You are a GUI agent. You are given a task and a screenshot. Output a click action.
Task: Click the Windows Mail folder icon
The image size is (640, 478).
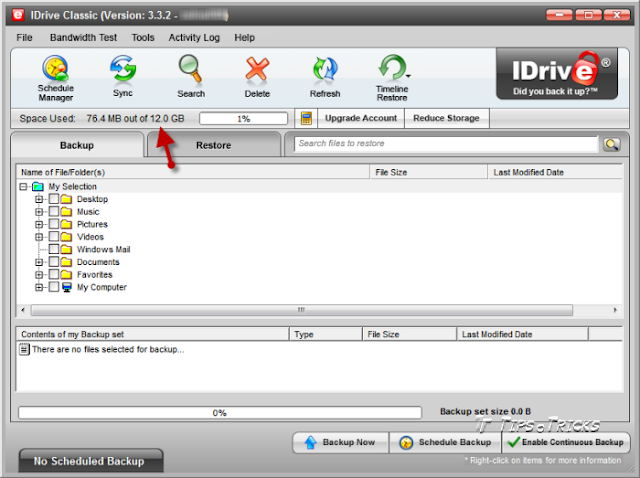coord(66,249)
